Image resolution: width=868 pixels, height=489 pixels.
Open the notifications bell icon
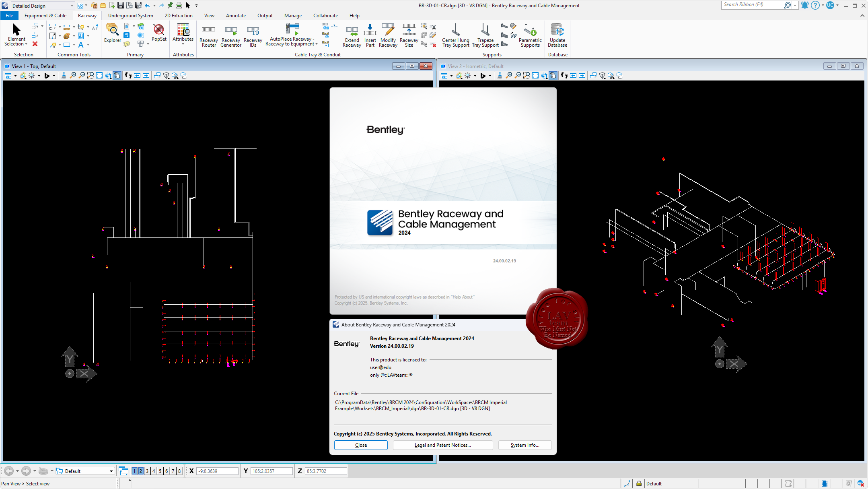pos(805,5)
